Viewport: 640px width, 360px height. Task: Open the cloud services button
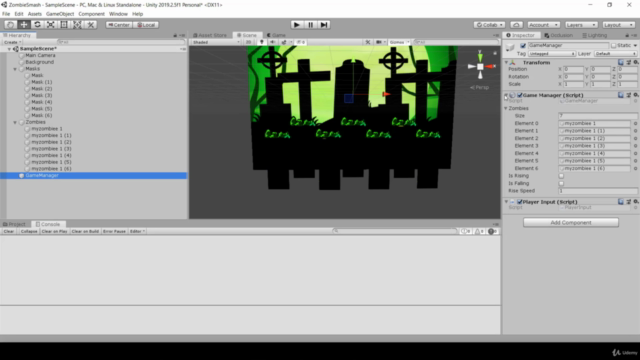pos(516,25)
